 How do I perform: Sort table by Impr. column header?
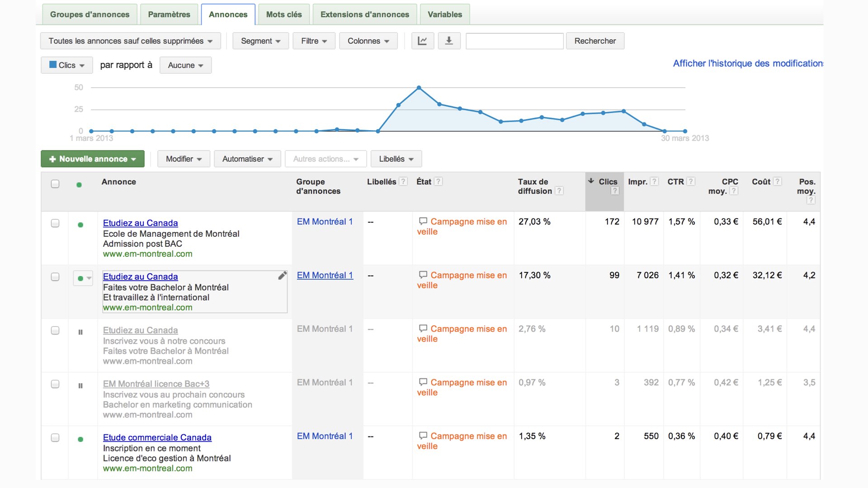click(637, 182)
